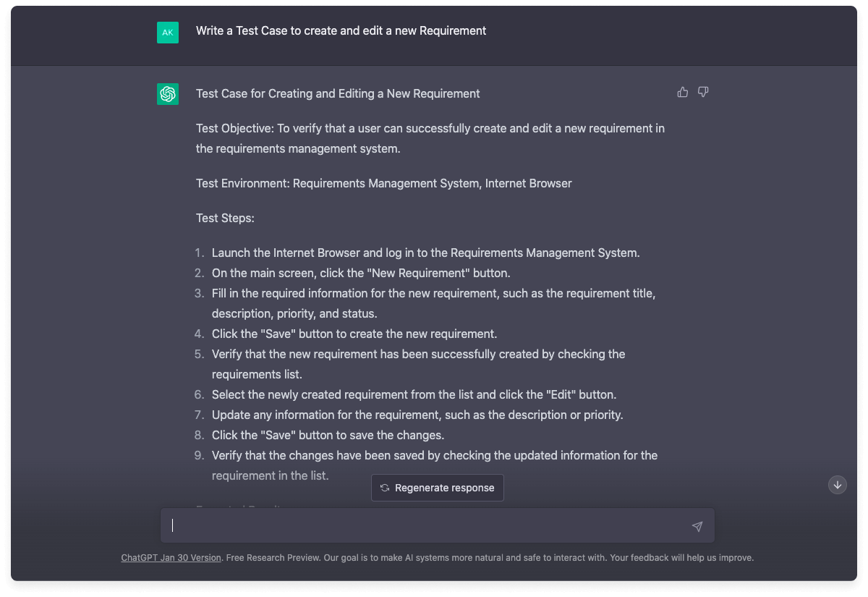
Task: Click step 4 about creating the new requirement
Action: pos(354,334)
